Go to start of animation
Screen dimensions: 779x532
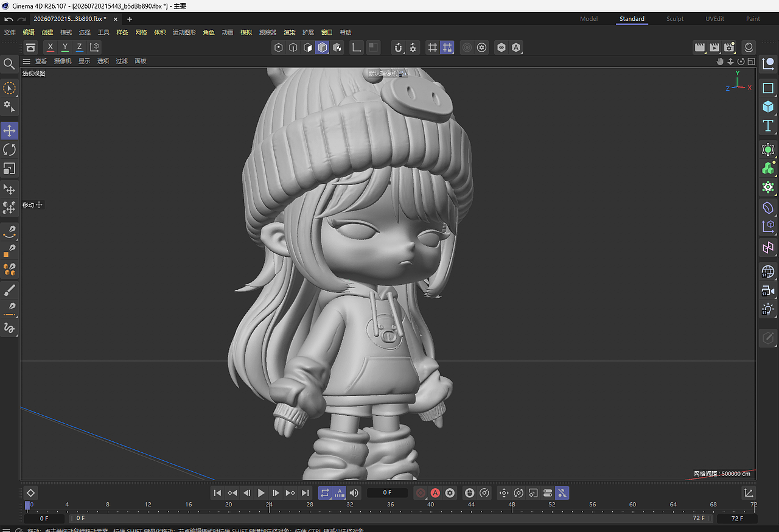217,493
